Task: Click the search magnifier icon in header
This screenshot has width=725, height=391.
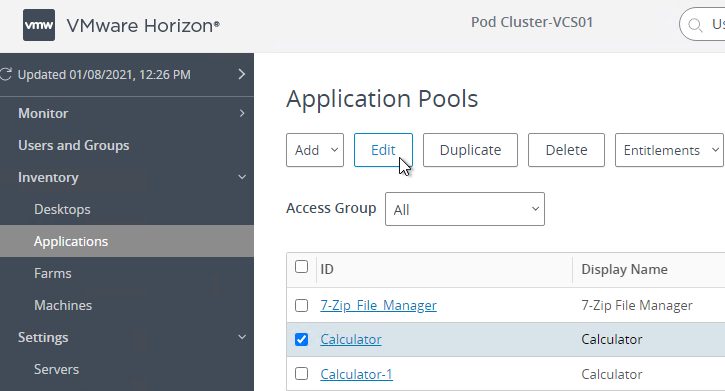Action: click(695, 25)
